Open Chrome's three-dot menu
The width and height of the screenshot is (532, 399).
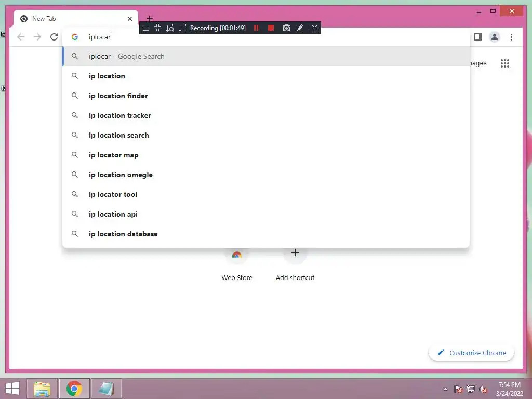[511, 37]
